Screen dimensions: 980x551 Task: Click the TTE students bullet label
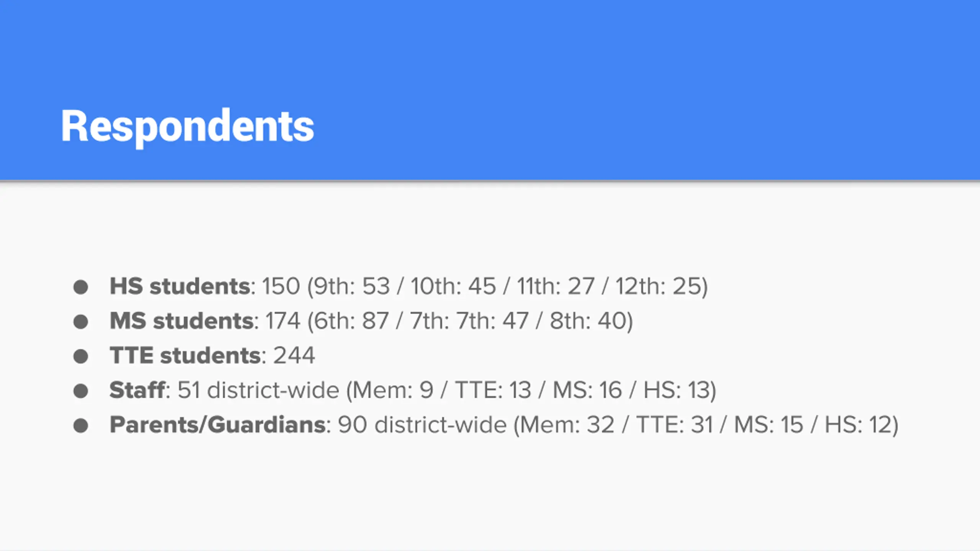(186, 355)
